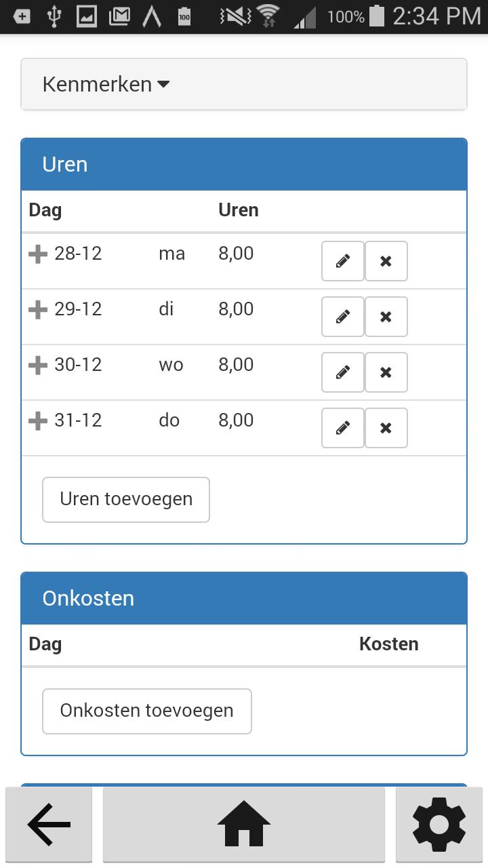This screenshot has height=868, width=488.
Task: Delete the hours entry for 31-12
Action: 386,428
